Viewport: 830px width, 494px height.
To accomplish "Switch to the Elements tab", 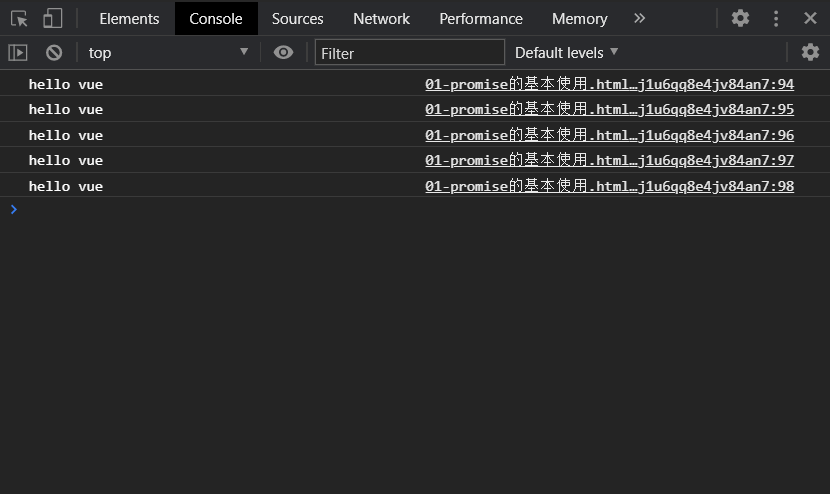I will [x=129, y=19].
